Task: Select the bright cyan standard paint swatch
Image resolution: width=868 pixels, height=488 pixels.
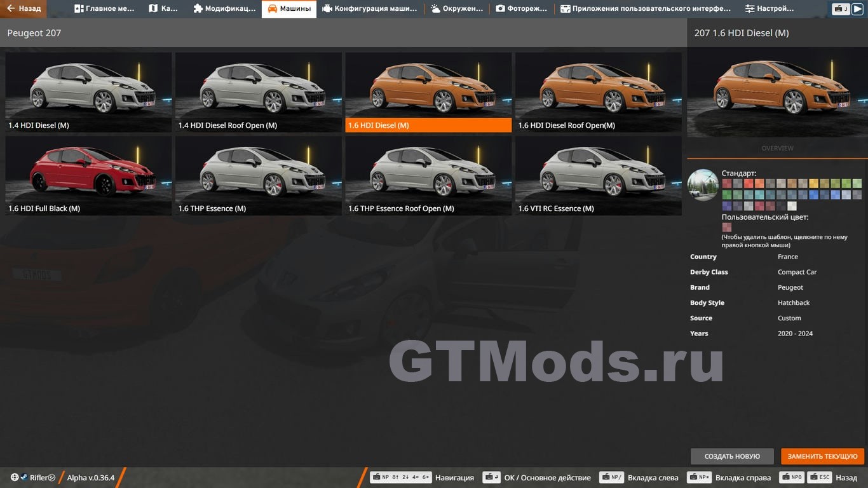Action: (x=759, y=194)
